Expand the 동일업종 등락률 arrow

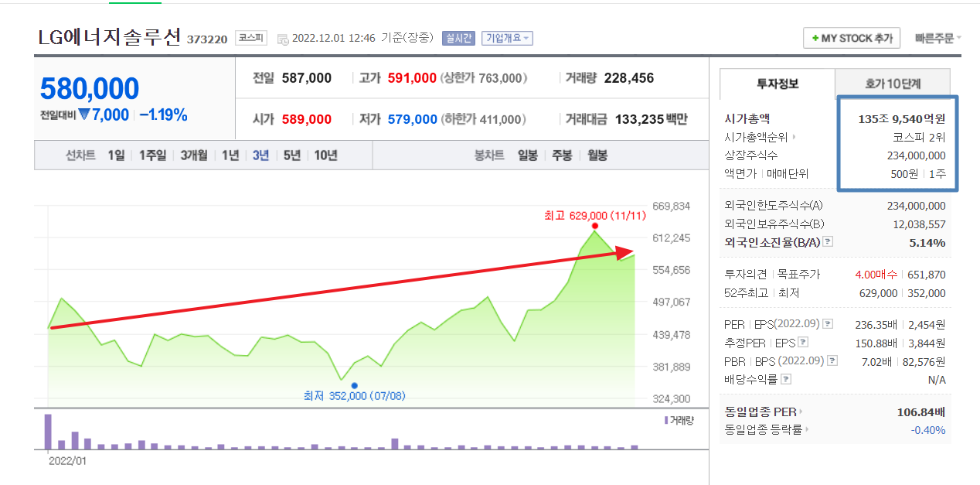[807, 429]
